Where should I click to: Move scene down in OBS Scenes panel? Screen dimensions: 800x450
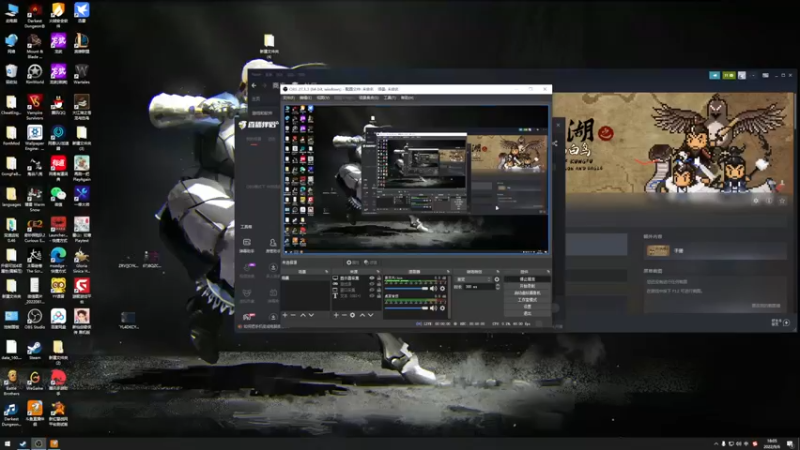311,315
